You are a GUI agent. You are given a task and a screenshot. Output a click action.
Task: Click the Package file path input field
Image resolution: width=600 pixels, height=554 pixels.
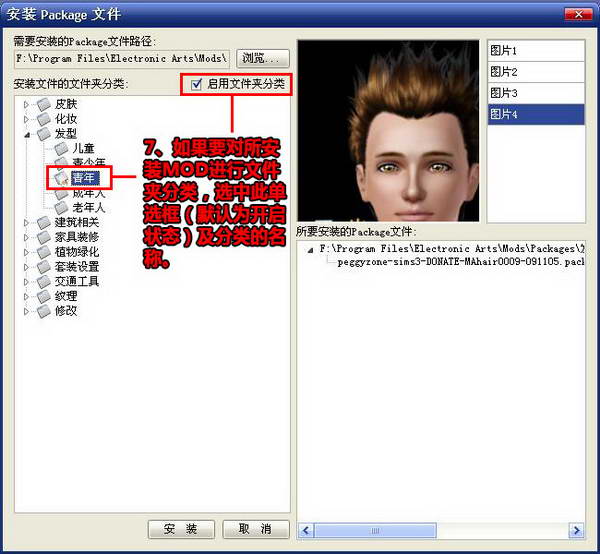[x=121, y=59]
